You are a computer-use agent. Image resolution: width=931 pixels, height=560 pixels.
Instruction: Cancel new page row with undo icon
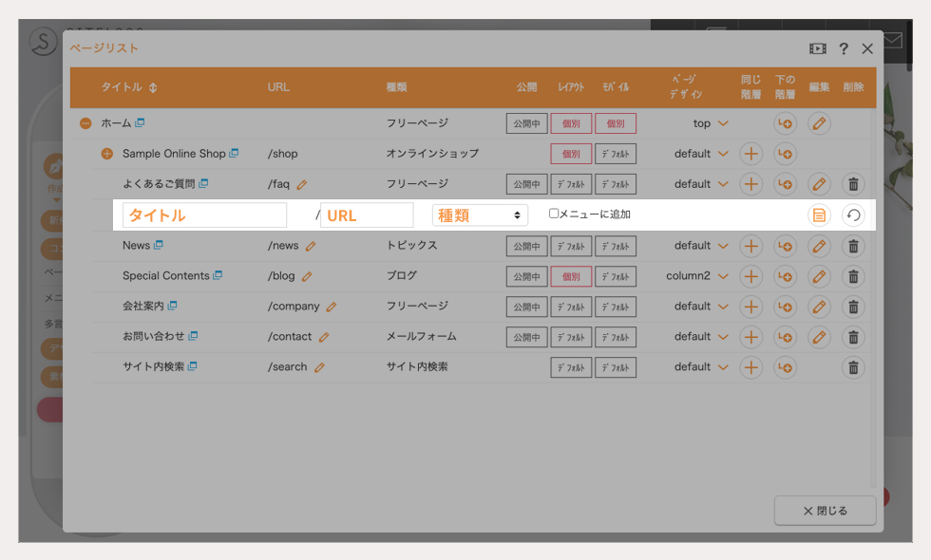[853, 215]
